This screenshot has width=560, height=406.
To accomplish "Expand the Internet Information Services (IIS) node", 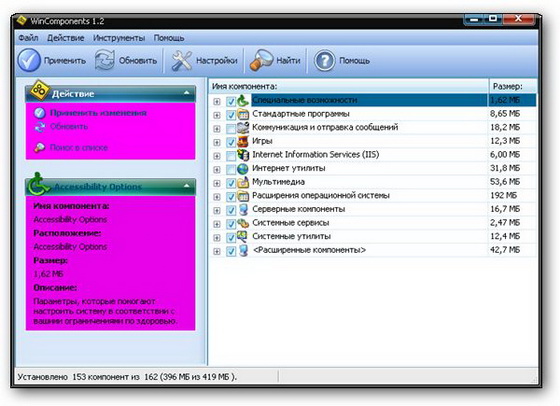I will (x=216, y=156).
